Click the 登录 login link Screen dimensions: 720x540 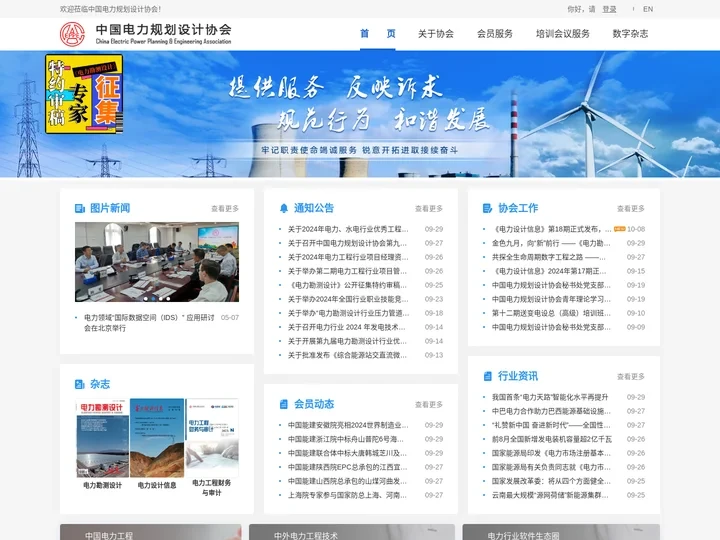pyautogui.click(x=609, y=9)
